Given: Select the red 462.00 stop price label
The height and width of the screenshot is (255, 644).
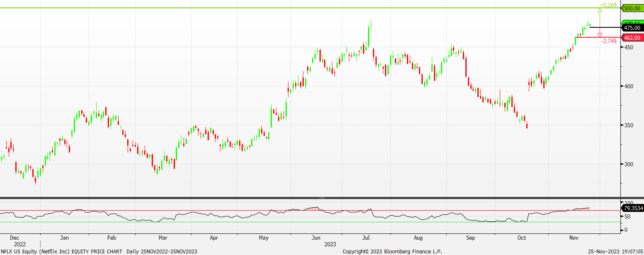Looking at the screenshot, I should [632, 38].
